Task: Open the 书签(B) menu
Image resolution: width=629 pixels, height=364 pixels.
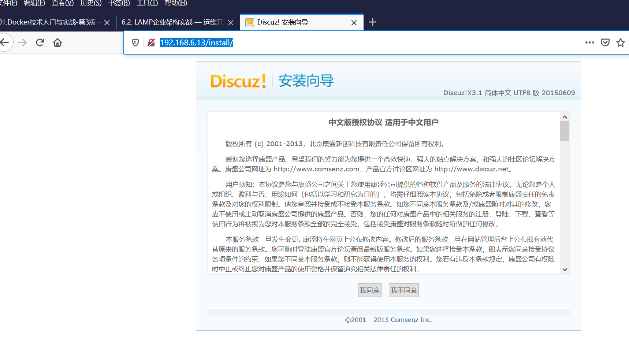Action: [x=119, y=3]
